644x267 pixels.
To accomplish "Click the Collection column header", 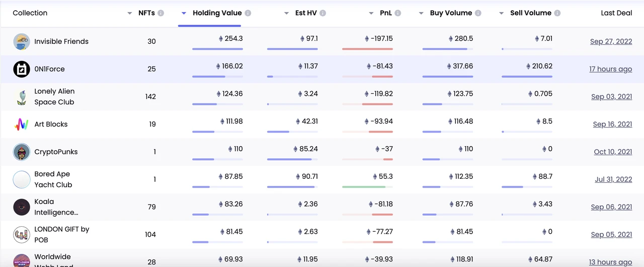I will click(30, 13).
